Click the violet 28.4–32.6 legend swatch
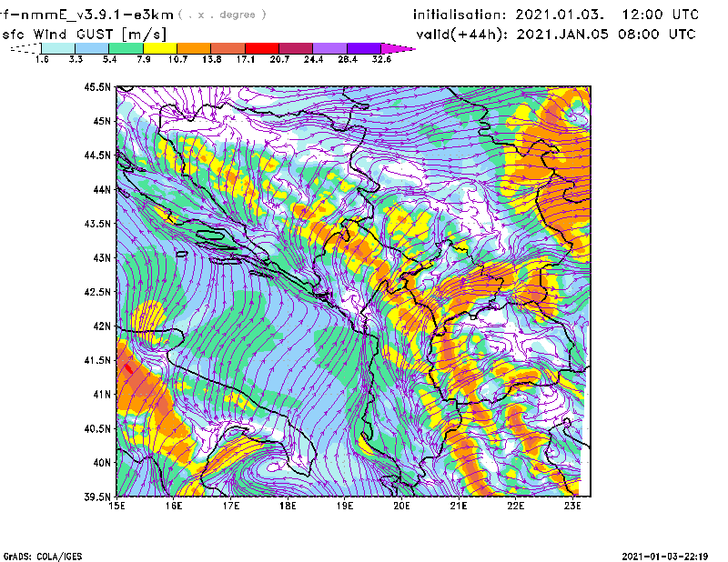The image size is (728, 562). tap(363, 48)
